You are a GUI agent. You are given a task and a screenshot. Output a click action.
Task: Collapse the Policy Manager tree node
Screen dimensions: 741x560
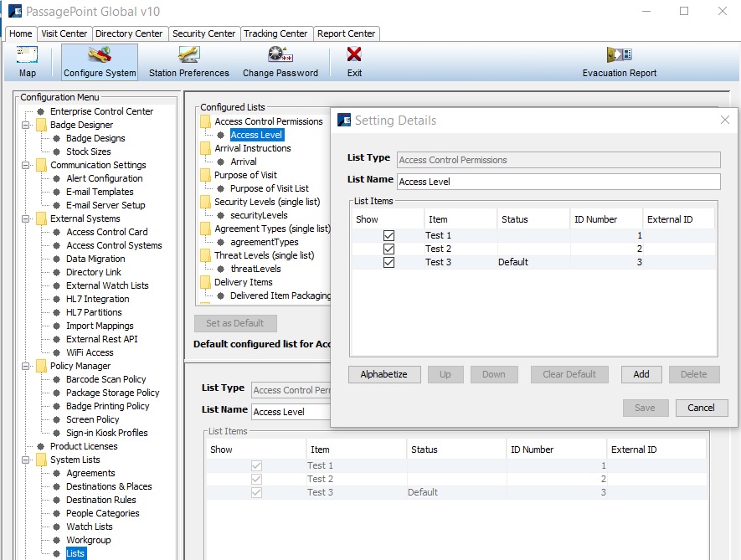26,367
